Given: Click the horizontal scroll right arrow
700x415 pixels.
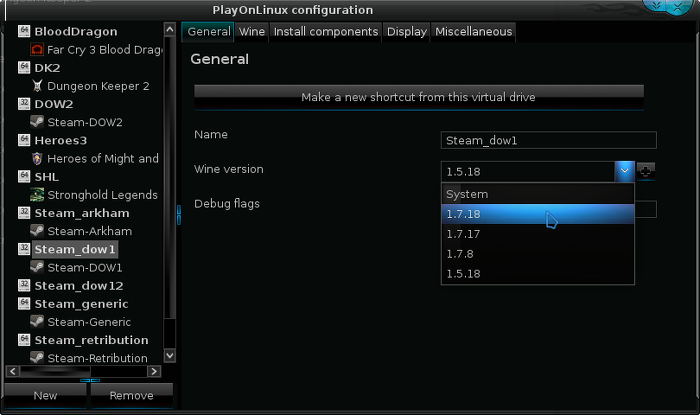Looking at the screenshot, I should [154, 371].
